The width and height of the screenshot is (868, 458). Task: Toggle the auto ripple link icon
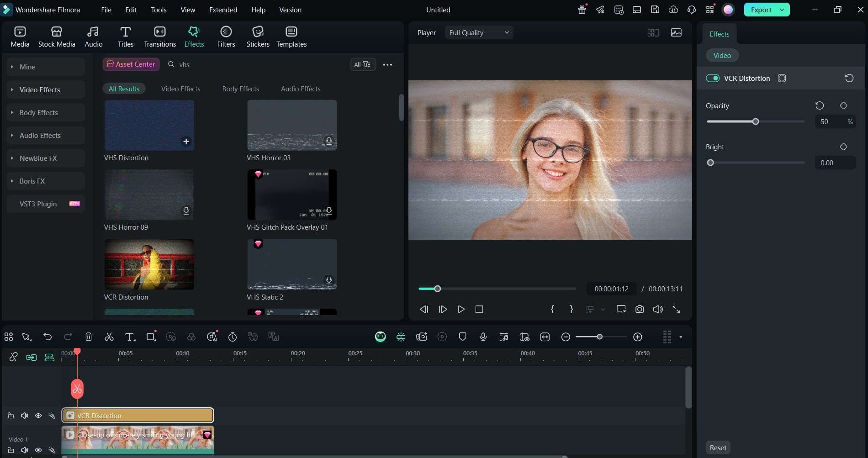click(32, 358)
